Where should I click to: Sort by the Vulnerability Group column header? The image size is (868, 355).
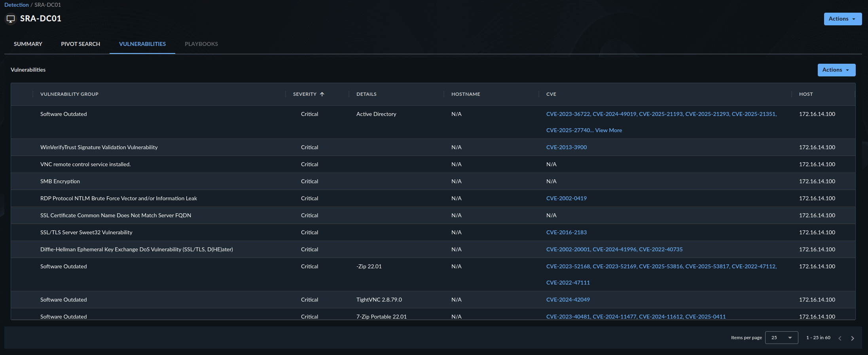69,94
